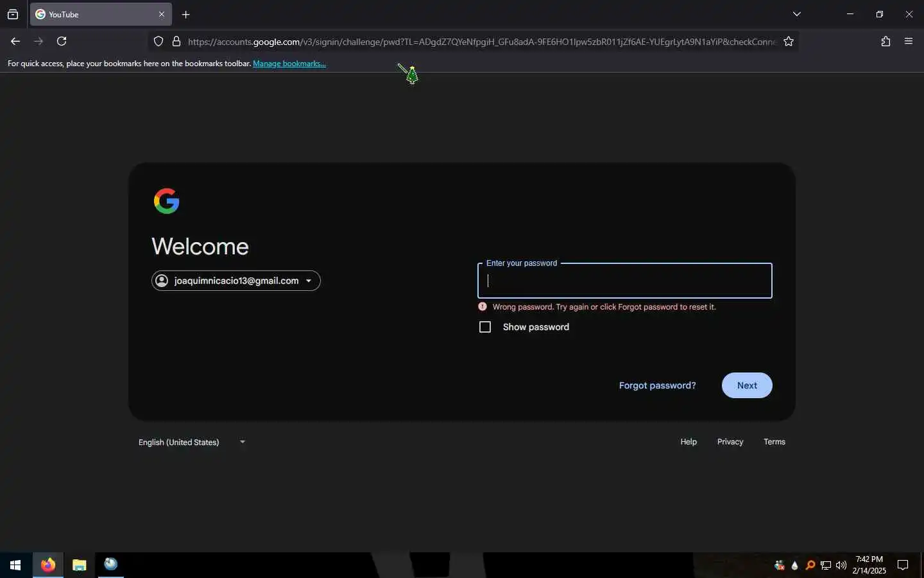Screen dimensions: 924x578
Task: Go back one page
Action: tap(15, 41)
